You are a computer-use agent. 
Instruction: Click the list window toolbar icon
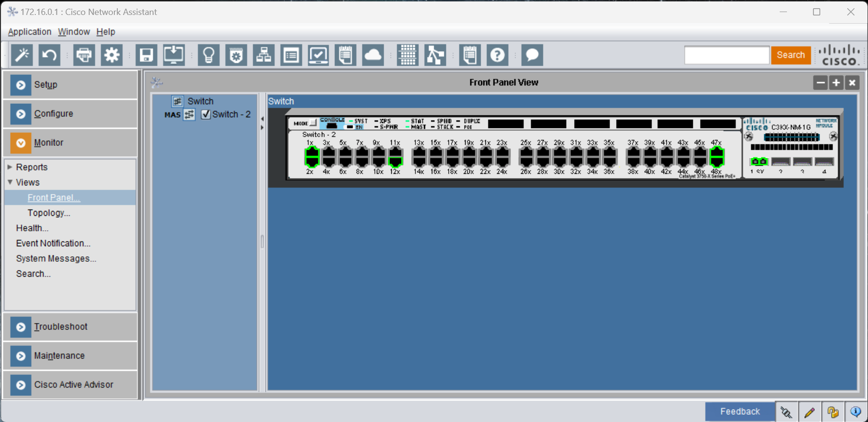(x=291, y=55)
